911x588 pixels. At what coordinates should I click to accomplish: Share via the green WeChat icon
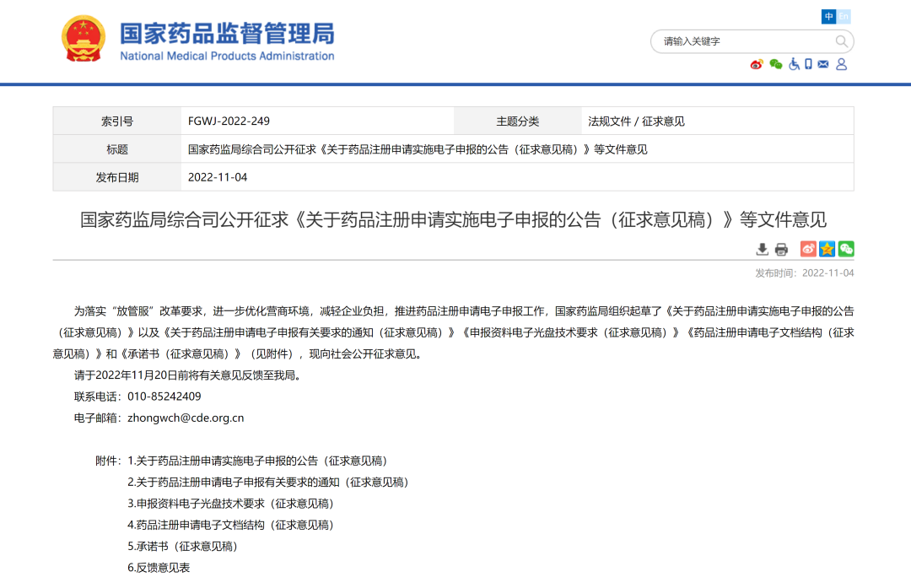(x=847, y=249)
